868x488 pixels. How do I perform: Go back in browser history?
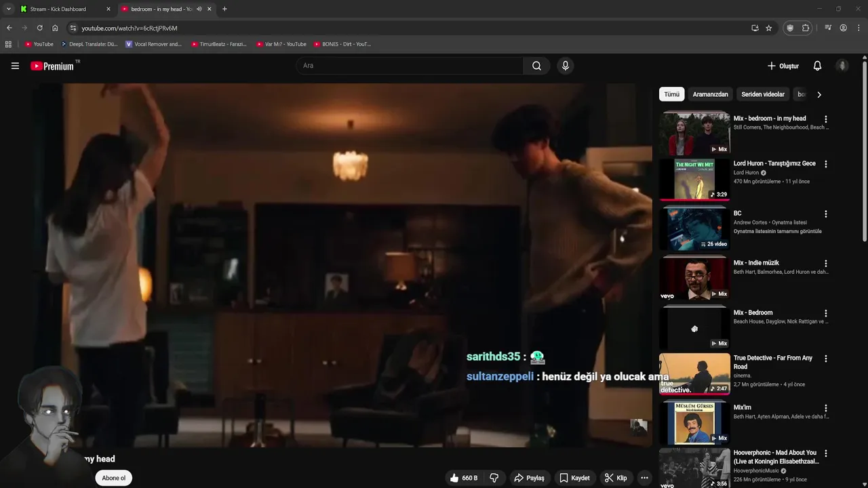[9, 28]
